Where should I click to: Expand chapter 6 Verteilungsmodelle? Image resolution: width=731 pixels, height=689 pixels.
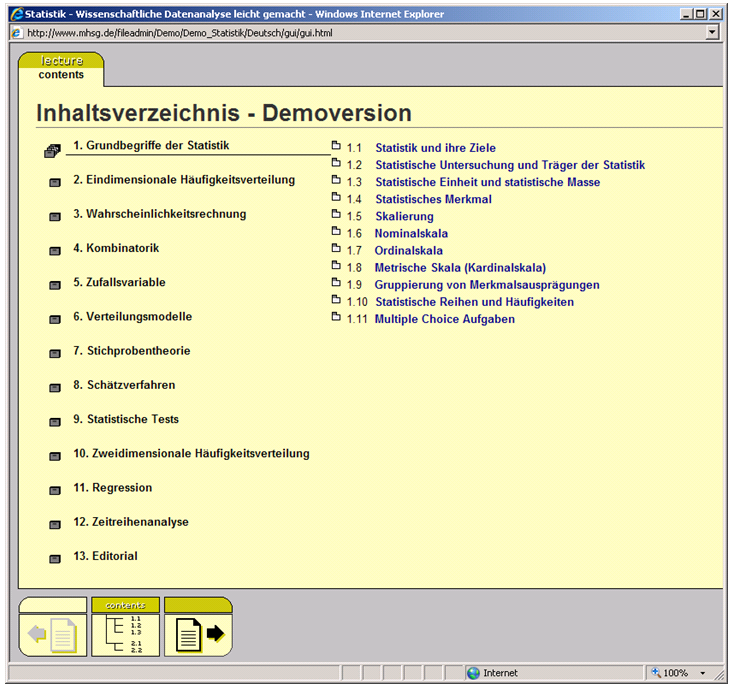[x=132, y=317]
